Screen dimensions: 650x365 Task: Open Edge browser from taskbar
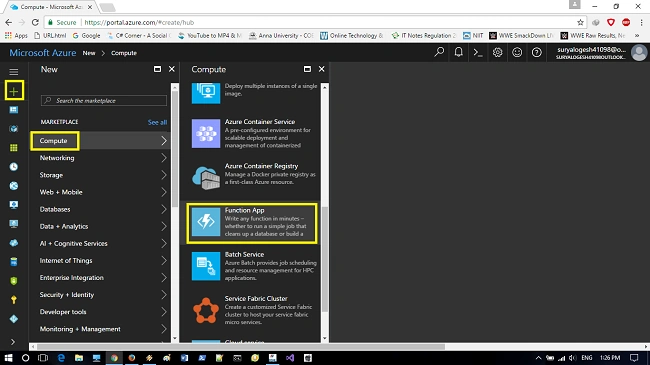[61, 358]
